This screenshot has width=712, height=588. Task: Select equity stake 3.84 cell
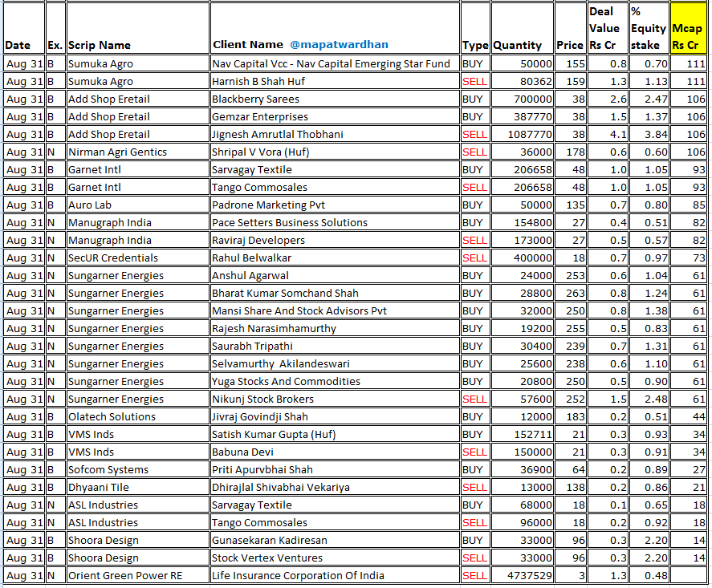[649, 134]
